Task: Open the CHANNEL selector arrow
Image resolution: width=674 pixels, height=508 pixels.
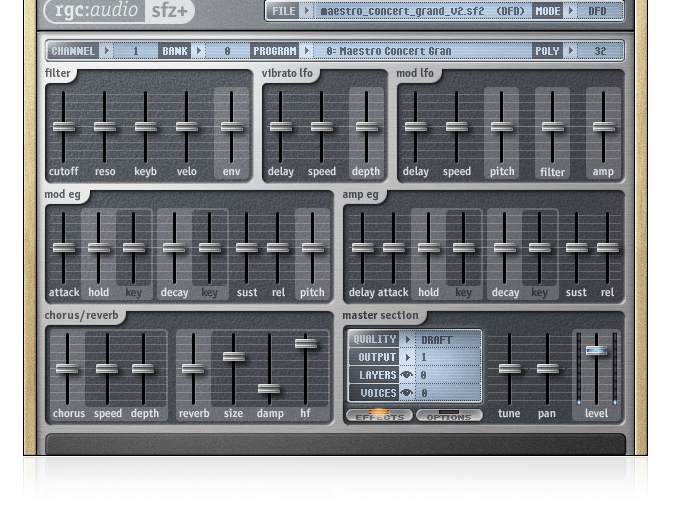Action: tap(106, 51)
